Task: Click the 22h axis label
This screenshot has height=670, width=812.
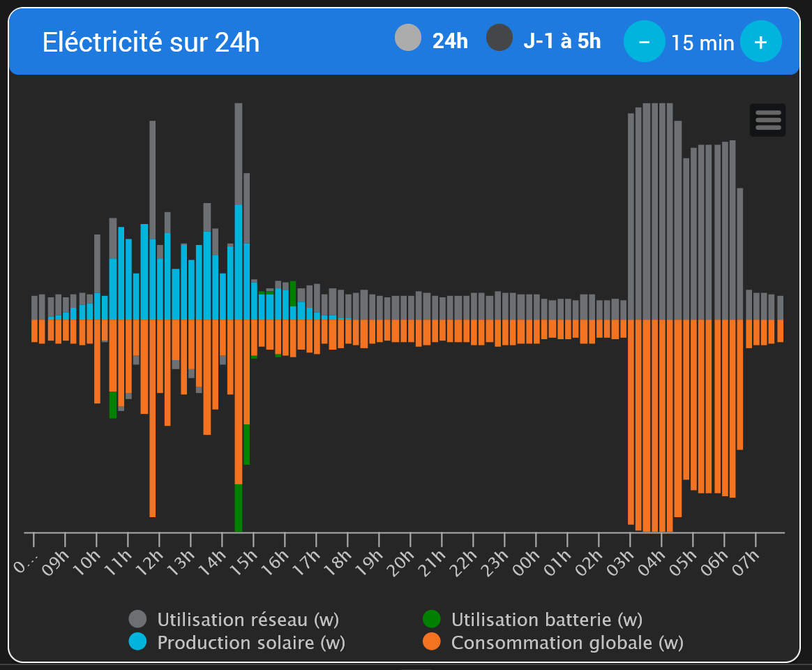Action: coord(464,563)
